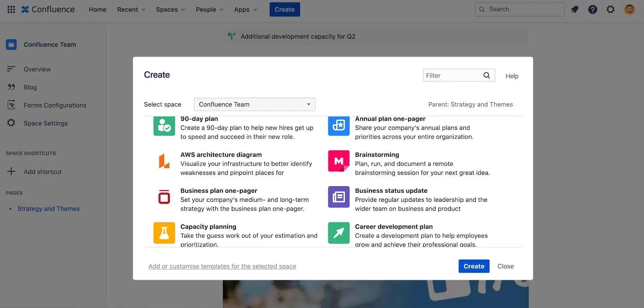The height and width of the screenshot is (308, 644).
Task: Click the Confluence Team space icon
Action: (x=11, y=44)
